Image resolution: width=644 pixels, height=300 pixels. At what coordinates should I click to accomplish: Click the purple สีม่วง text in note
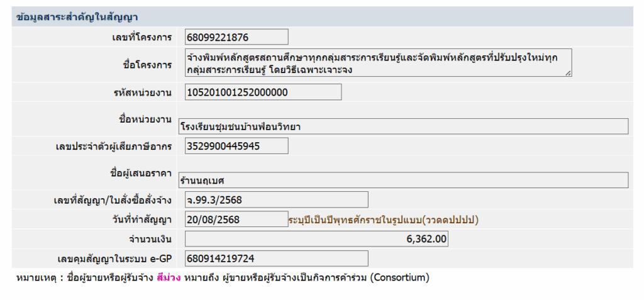(169, 278)
